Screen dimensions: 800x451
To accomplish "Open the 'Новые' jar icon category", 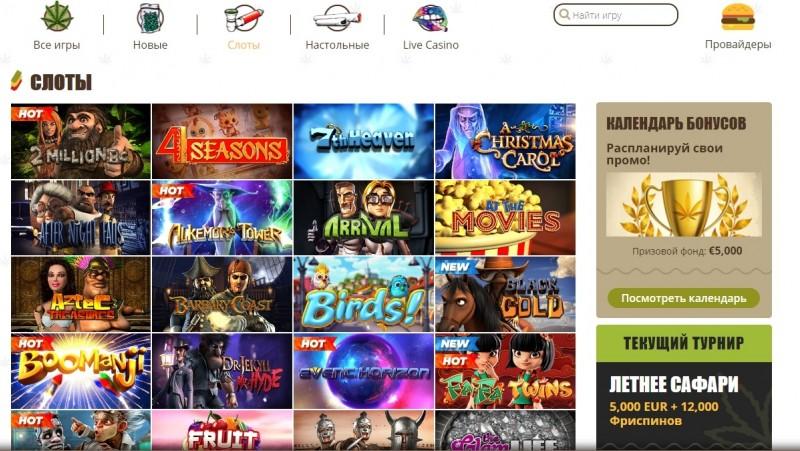I will [x=150, y=17].
